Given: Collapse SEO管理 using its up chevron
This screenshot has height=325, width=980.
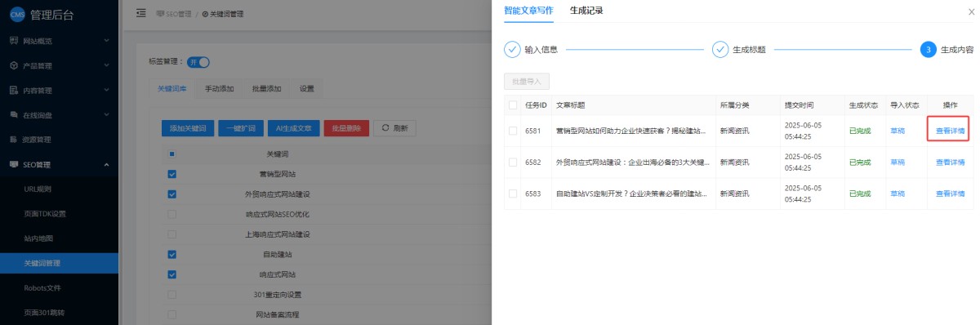Looking at the screenshot, I should point(106,164).
